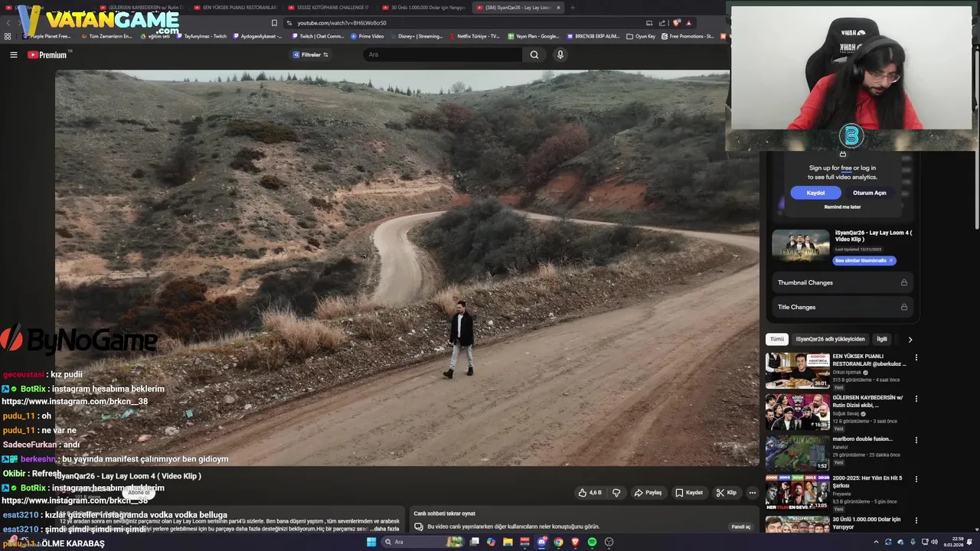Open options menu for EEN YÜKSEK PUANLI video
Image resolution: width=980 pixels, height=551 pixels.
point(916,357)
